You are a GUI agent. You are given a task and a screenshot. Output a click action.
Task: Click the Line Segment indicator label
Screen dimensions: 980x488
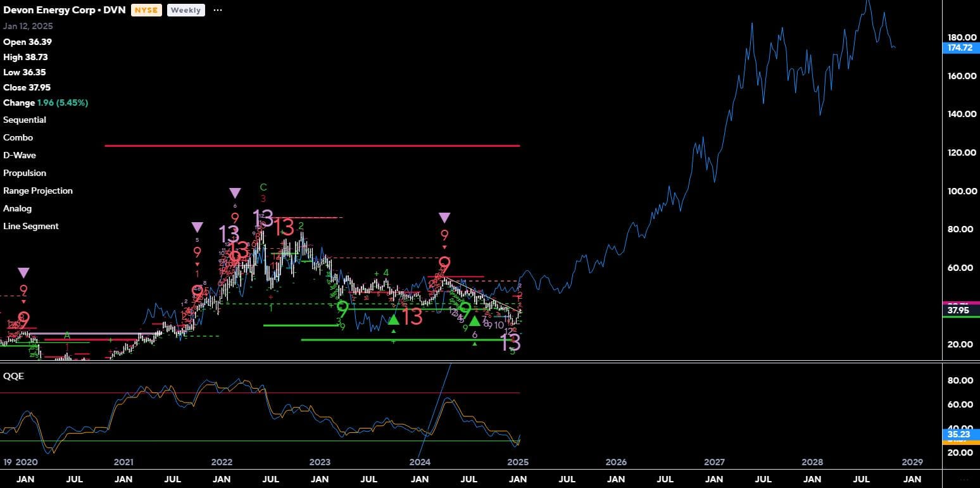pyautogui.click(x=31, y=226)
